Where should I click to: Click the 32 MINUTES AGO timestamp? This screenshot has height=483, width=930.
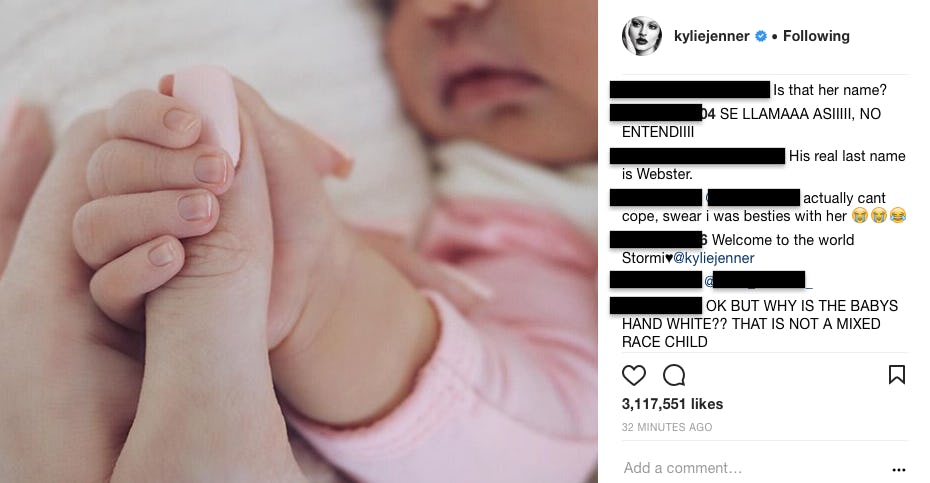click(x=667, y=427)
